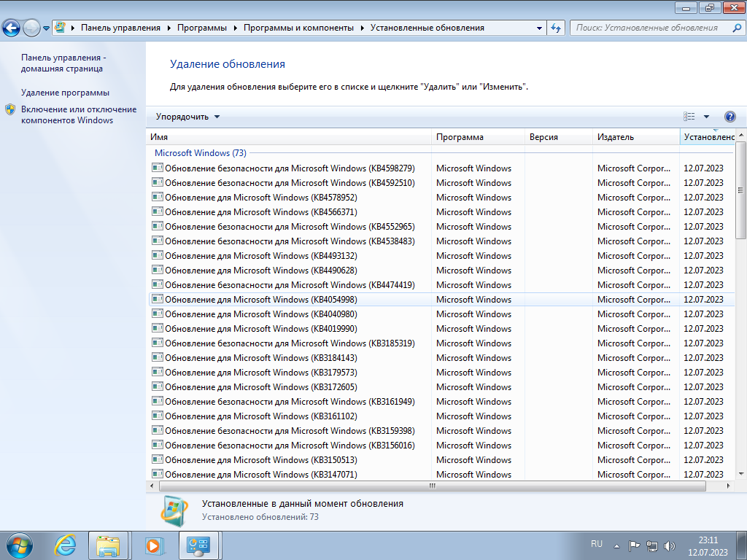This screenshot has height=560, width=747.
Task: Select update KB4474419 icon
Action: [158, 284]
